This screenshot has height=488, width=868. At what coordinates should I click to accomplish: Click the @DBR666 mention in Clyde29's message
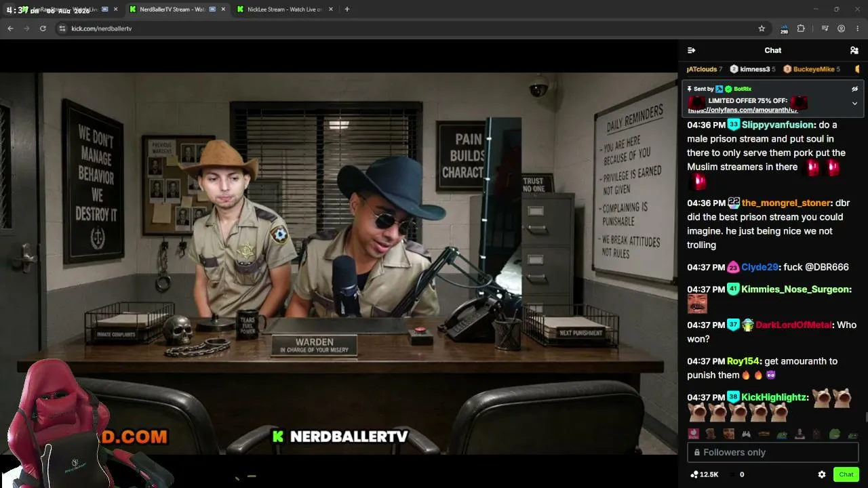(x=828, y=267)
